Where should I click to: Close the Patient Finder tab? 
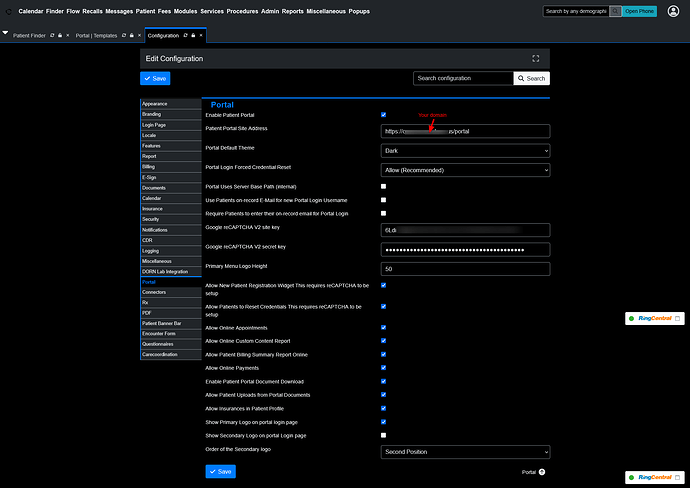(67, 35)
